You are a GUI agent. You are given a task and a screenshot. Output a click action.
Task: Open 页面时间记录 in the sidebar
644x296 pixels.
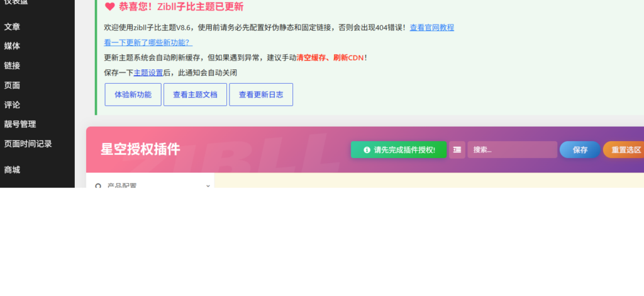click(x=28, y=144)
